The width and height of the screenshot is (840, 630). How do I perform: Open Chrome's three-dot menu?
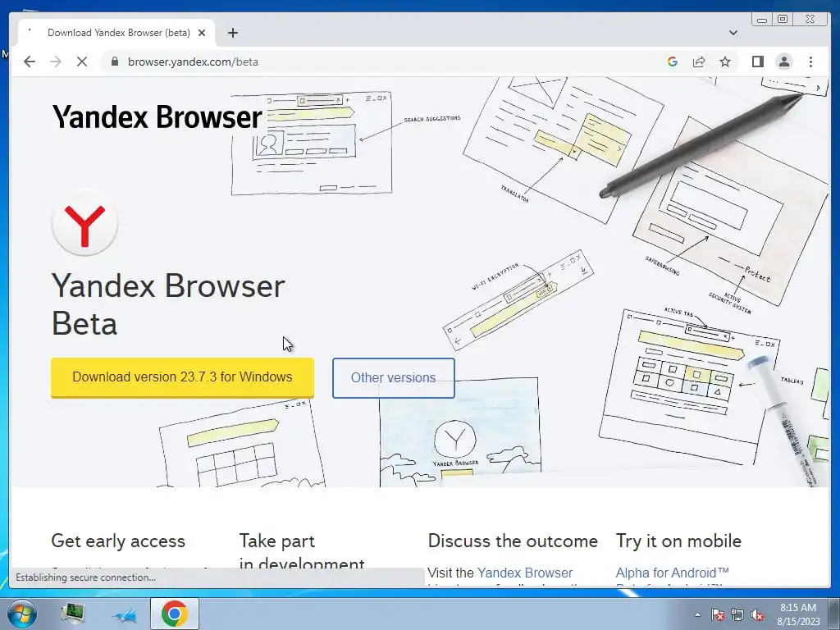[x=810, y=62]
